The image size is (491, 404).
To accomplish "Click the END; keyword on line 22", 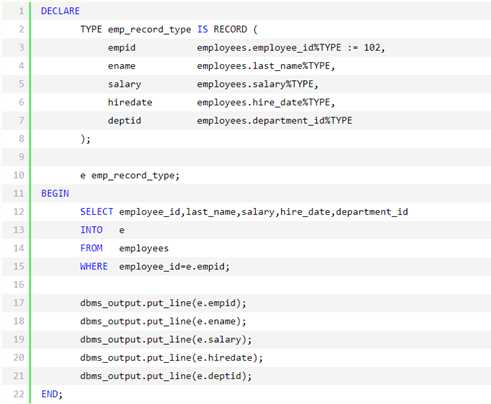I will pyautogui.click(x=52, y=394).
